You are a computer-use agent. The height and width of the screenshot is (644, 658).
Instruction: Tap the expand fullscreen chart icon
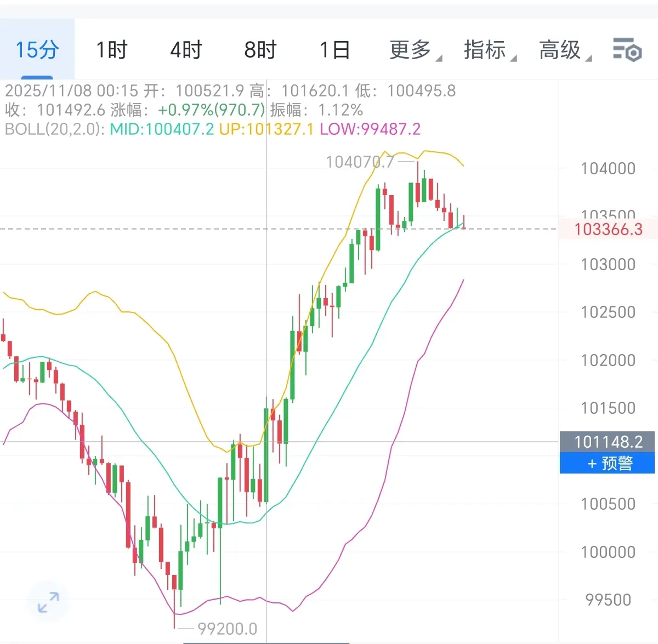pyautogui.click(x=48, y=602)
